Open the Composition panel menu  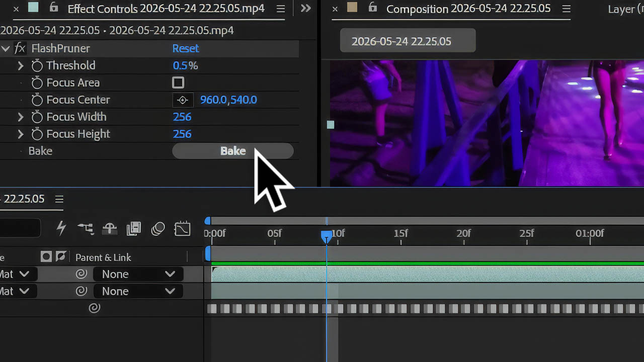(567, 9)
